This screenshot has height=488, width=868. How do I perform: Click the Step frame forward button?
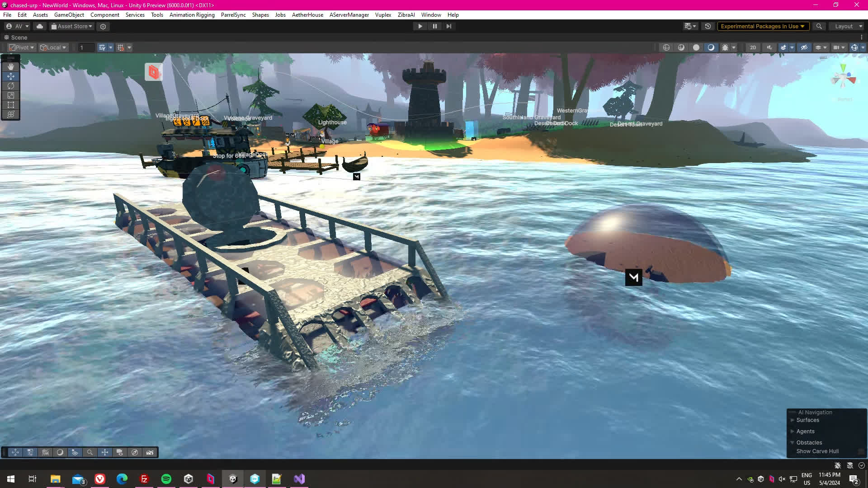(449, 26)
